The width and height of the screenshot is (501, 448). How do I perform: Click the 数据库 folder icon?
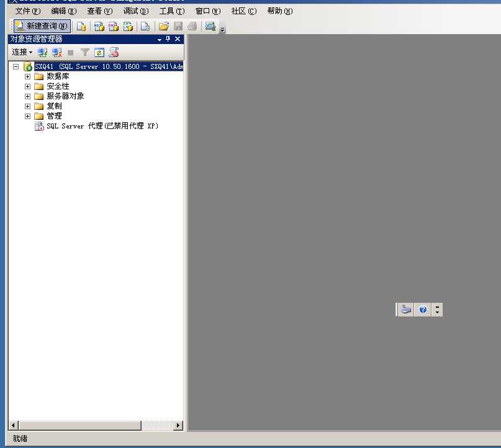pos(38,77)
